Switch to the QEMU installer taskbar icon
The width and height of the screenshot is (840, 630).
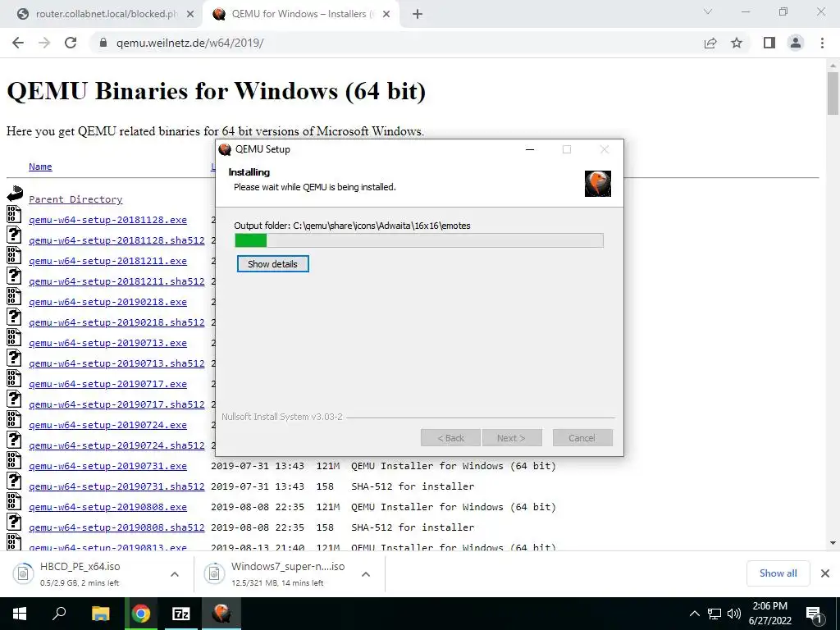pos(221,614)
